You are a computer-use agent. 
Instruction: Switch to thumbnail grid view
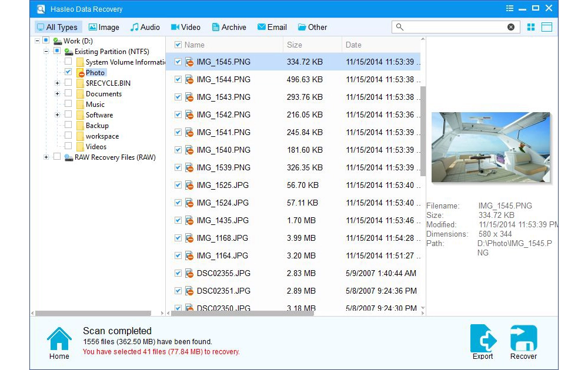[x=531, y=27]
